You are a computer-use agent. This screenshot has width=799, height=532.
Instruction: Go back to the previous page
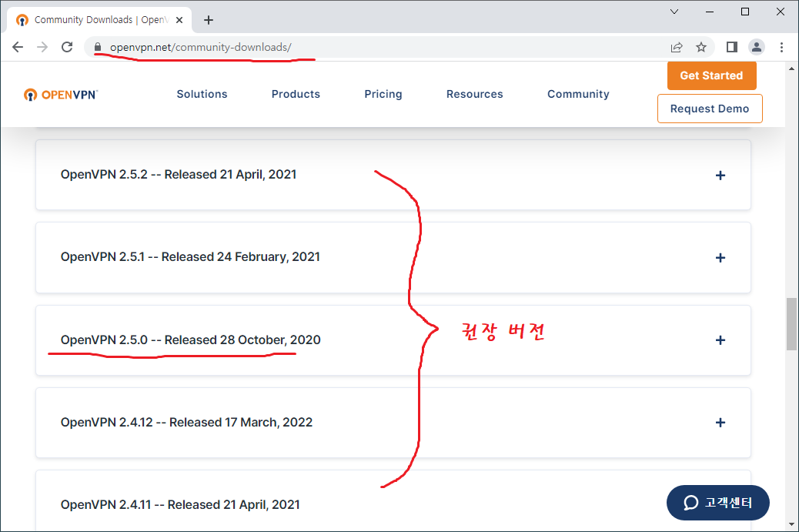click(x=18, y=48)
